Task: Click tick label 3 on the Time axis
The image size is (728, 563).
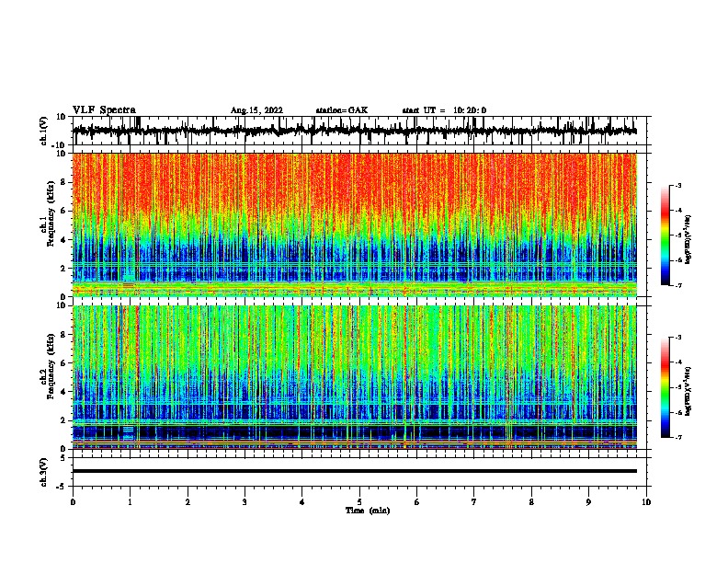Action: tap(245, 502)
